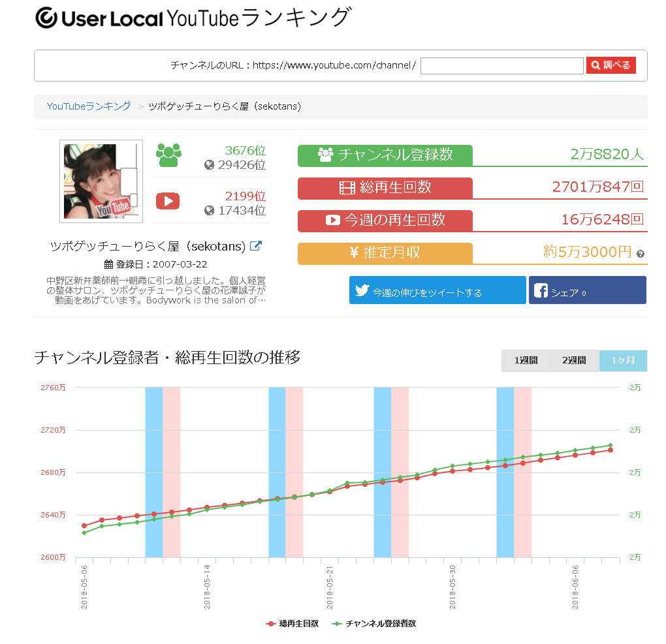Image resolution: width=666 pixels, height=644 pixels.
Task: Click the チャンネル登録者・総再生回数の推移 chart heading
Action: pos(167,358)
